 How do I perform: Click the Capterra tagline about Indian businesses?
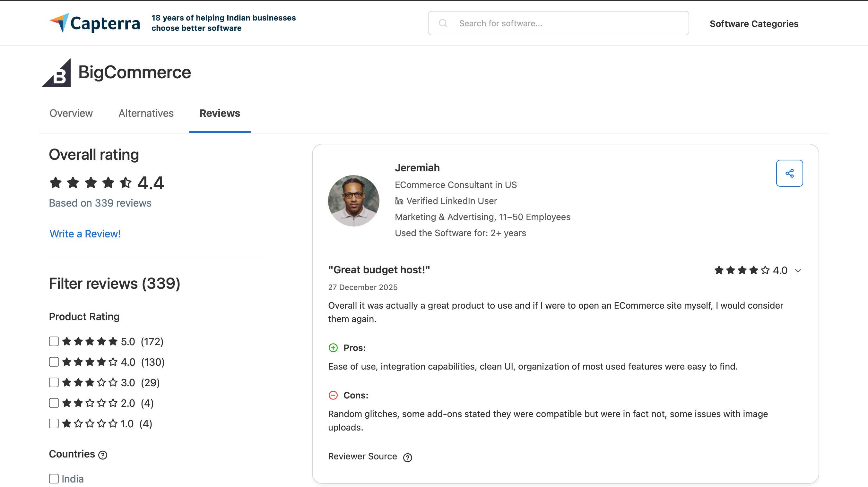coord(223,23)
